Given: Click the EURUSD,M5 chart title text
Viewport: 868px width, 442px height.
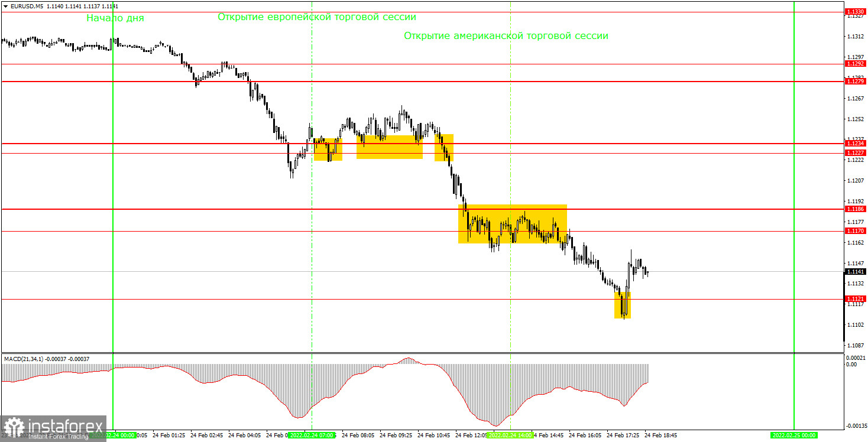Looking at the screenshot, I should click(26, 6).
